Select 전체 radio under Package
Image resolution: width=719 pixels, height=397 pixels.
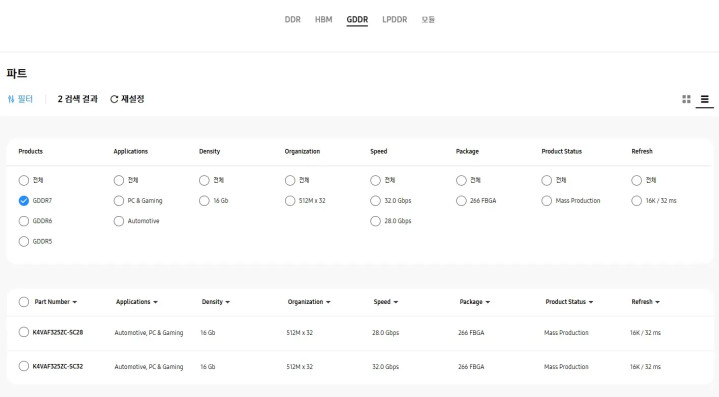click(x=461, y=180)
